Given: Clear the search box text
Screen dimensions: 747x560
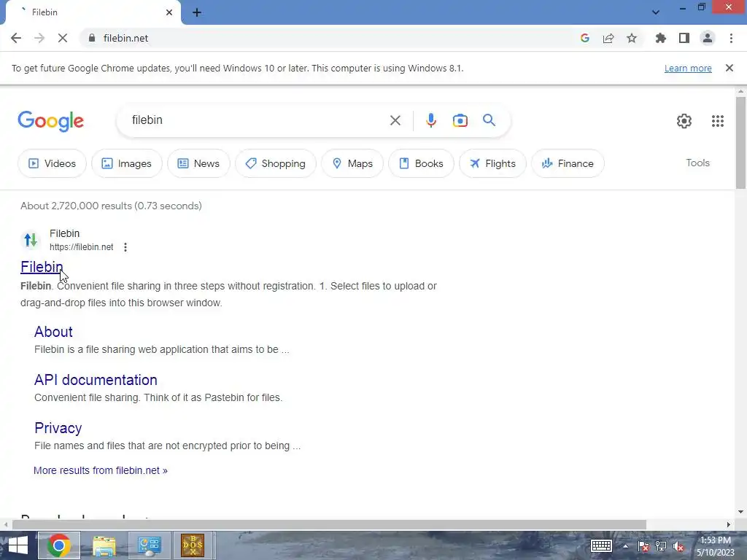Looking at the screenshot, I should [x=395, y=120].
